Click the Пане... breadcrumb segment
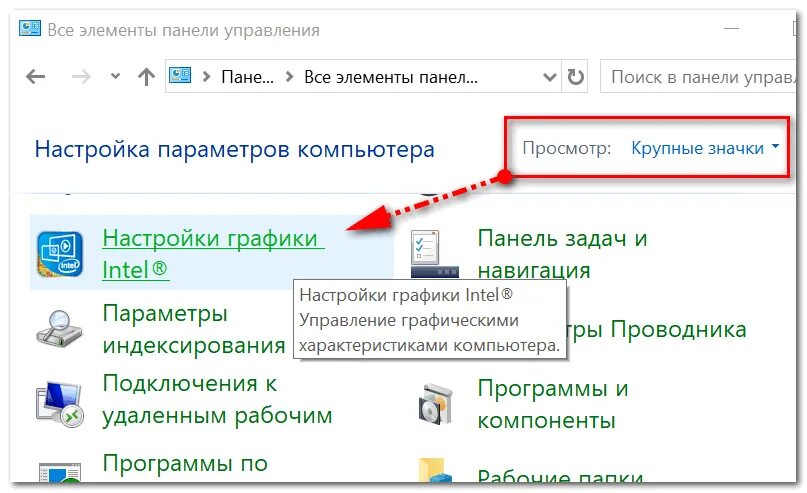This screenshot has width=807, height=493. click(x=247, y=77)
